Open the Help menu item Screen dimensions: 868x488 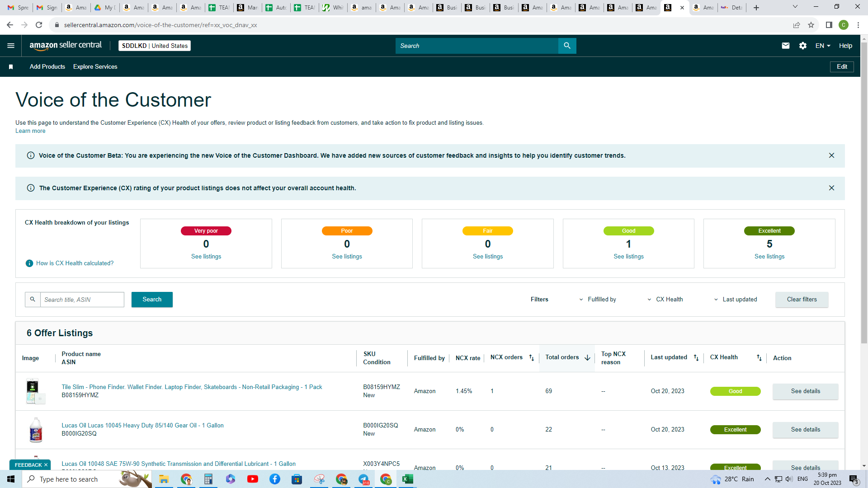pos(845,46)
